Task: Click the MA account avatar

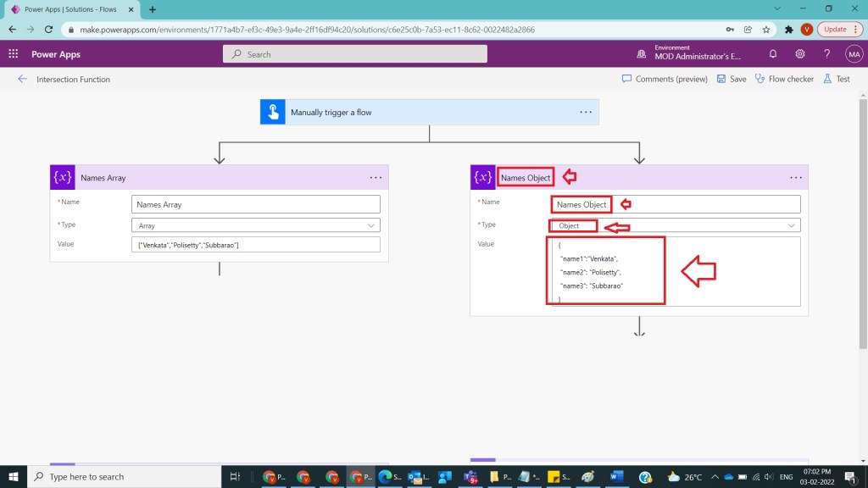Action: pyautogui.click(x=854, y=53)
